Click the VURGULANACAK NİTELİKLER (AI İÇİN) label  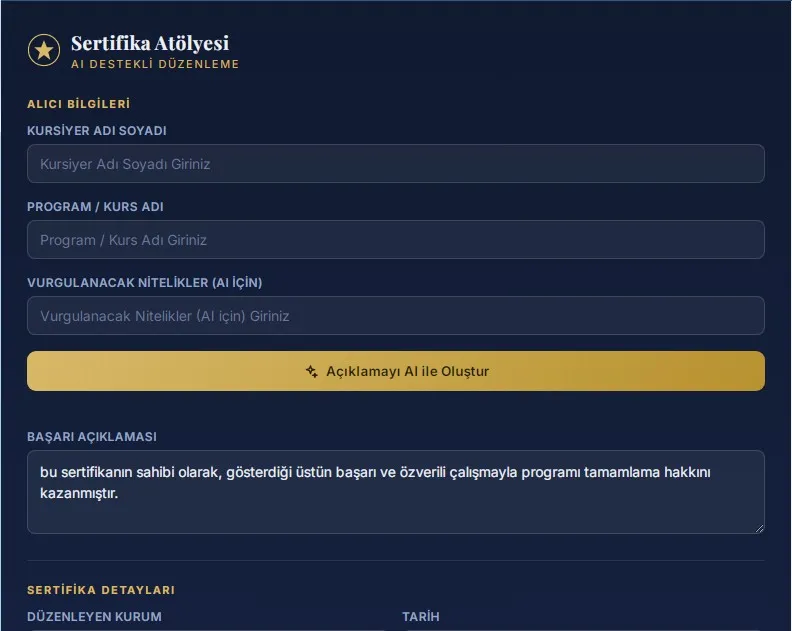[x=144, y=282]
